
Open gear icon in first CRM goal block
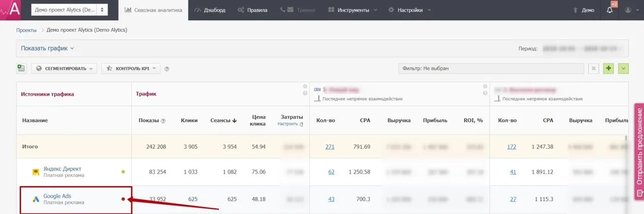pyautogui.click(x=486, y=86)
